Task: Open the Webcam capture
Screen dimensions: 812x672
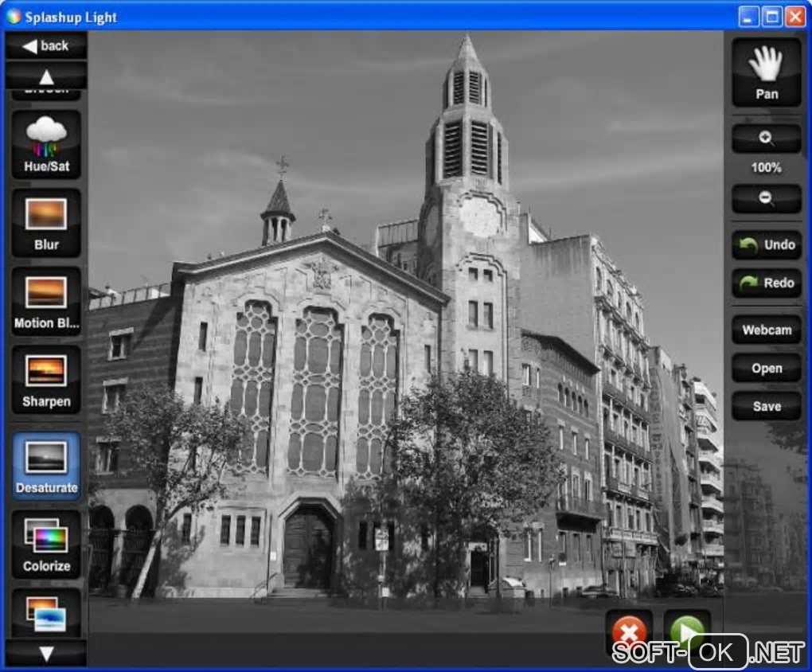Action: 767,330
